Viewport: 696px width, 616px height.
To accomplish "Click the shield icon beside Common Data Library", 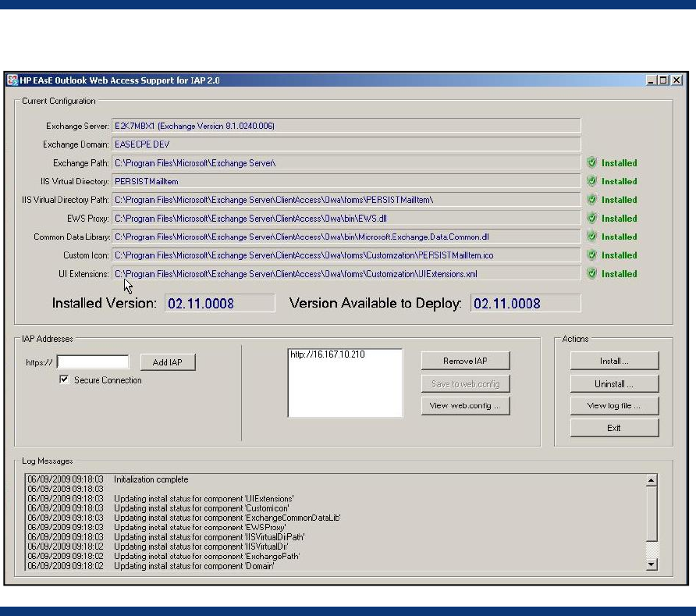I will click(591, 237).
